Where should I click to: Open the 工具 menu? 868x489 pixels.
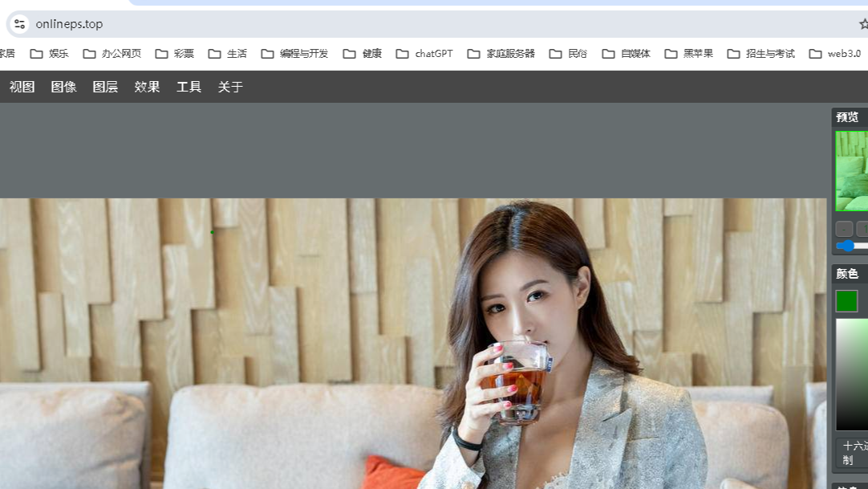pyautogui.click(x=189, y=87)
